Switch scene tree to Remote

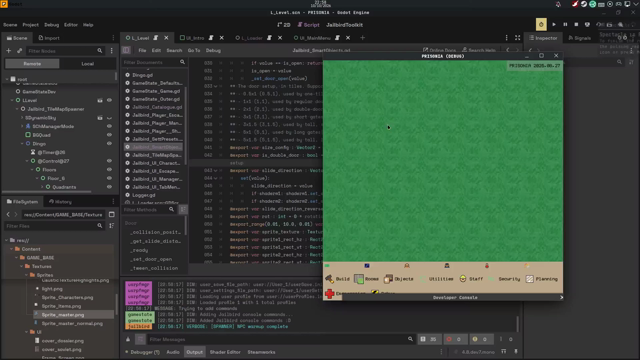(32, 64)
